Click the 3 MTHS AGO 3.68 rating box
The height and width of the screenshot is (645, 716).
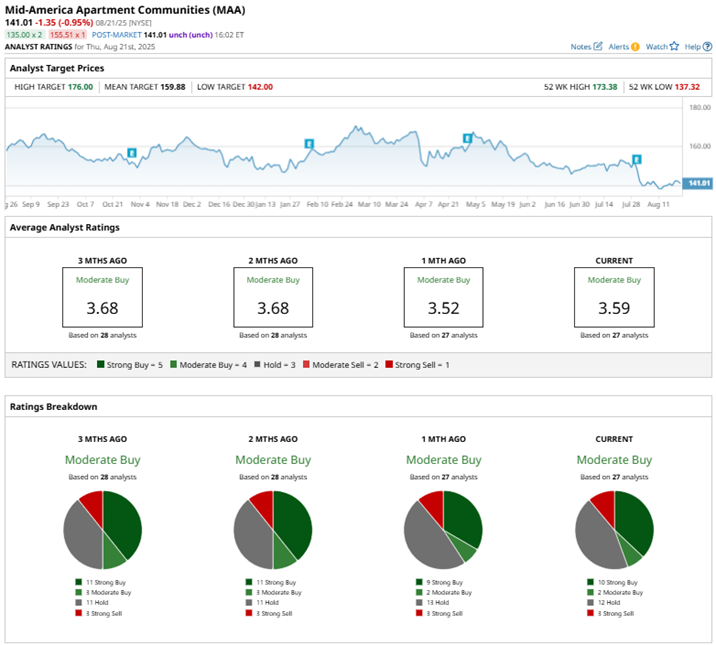pyautogui.click(x=102, y=297)
